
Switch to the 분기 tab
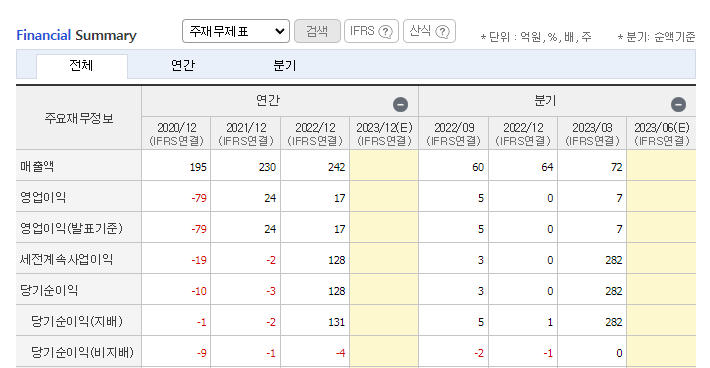285,66
